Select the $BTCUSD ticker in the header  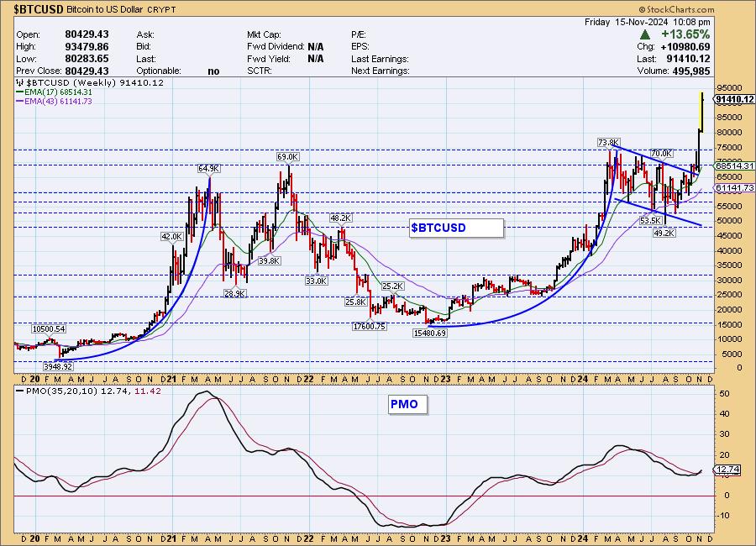coord(39,9)
